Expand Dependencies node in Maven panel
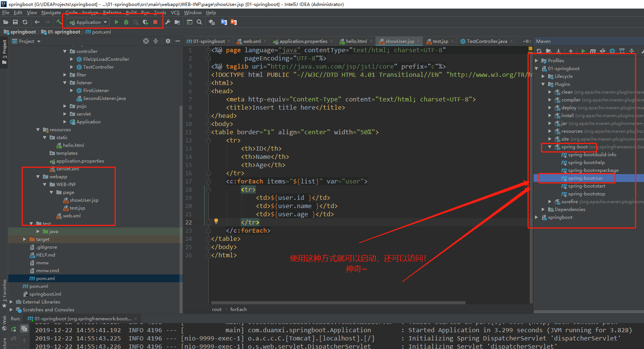This screenshot has height=349, width=644. (543, 210)
